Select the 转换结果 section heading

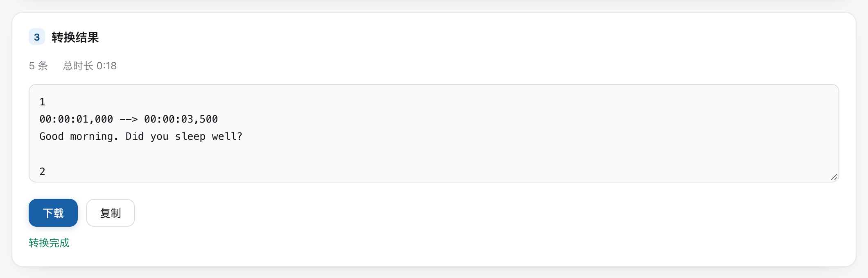coord(75,37)
